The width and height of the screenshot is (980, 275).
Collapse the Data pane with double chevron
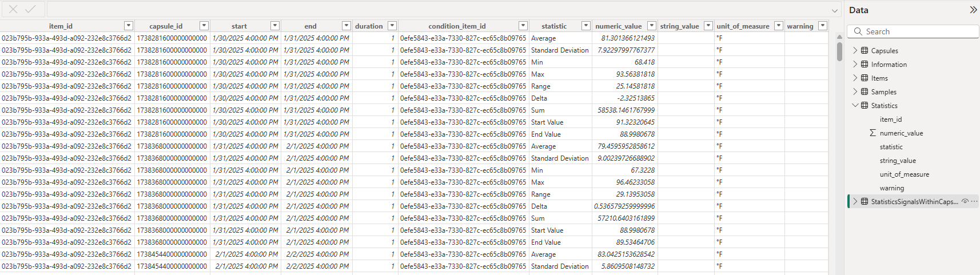tap(973, 10)
